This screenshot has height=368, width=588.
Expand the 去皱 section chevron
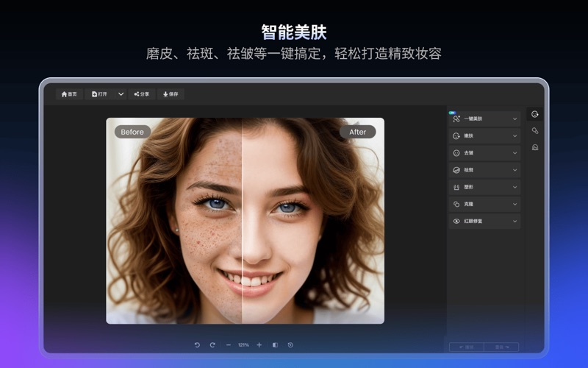514,153
